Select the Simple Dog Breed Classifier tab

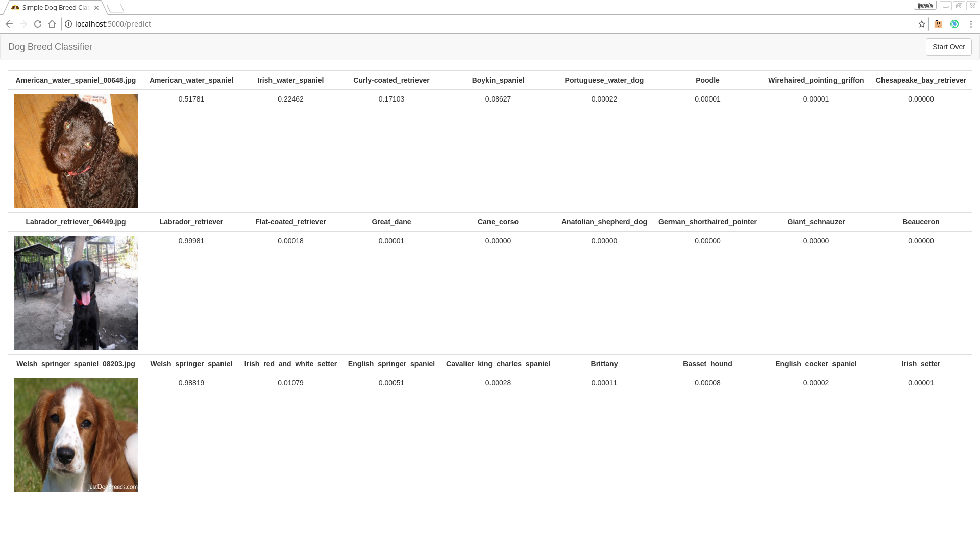click(54, 8)
